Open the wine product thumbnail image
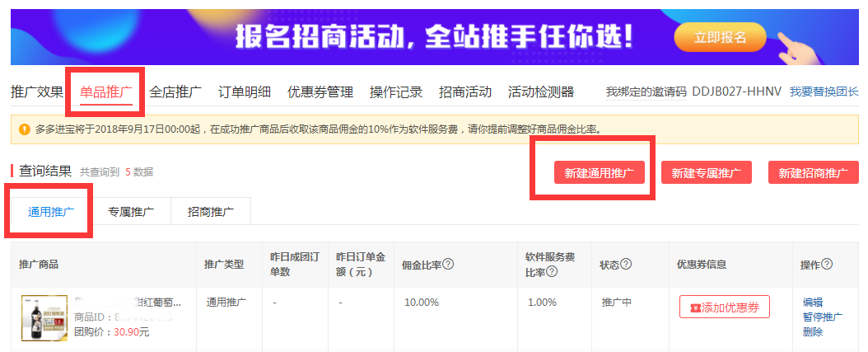 44,318
